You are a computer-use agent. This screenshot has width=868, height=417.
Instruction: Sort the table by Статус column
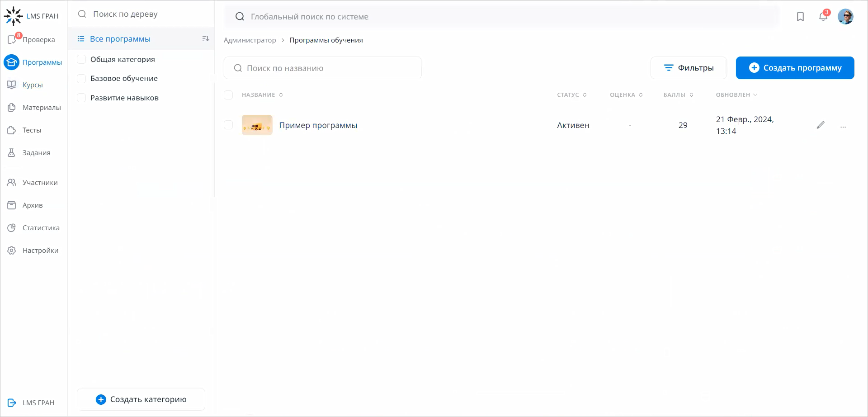[572, 95]
